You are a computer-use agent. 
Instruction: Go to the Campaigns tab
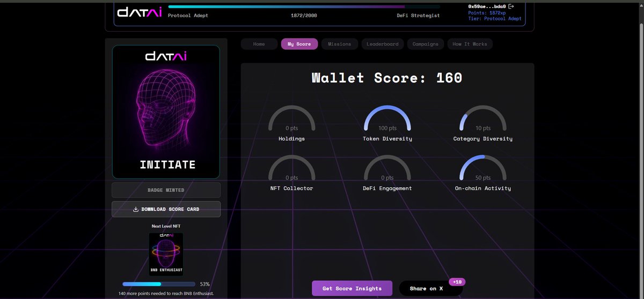tap(426, 44)
